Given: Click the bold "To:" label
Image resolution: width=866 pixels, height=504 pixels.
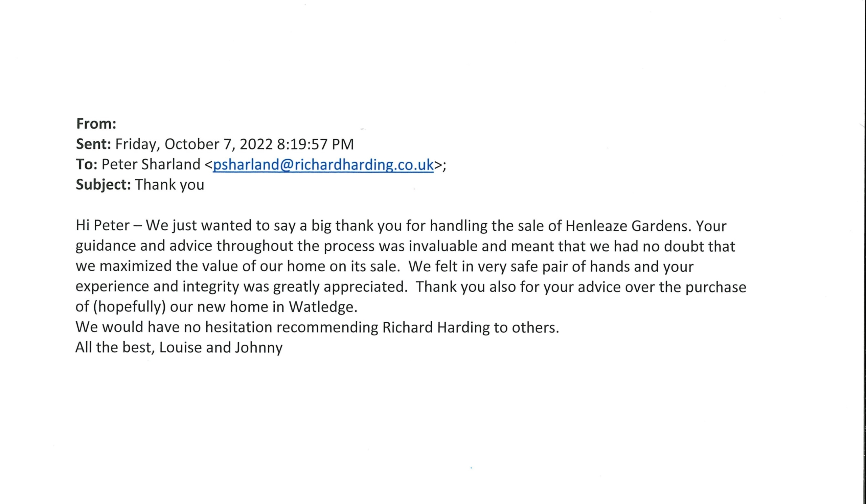Looking at the screenshot, I should click(87, 165).
